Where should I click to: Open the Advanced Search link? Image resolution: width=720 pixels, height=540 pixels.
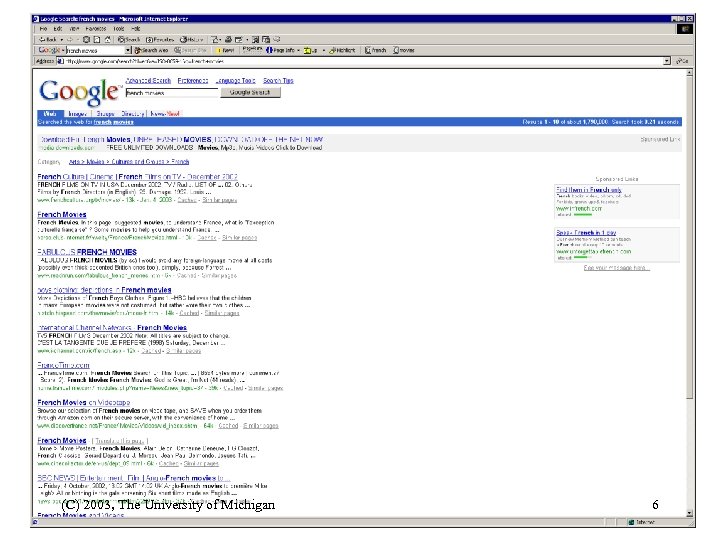[x=148, y=80]
